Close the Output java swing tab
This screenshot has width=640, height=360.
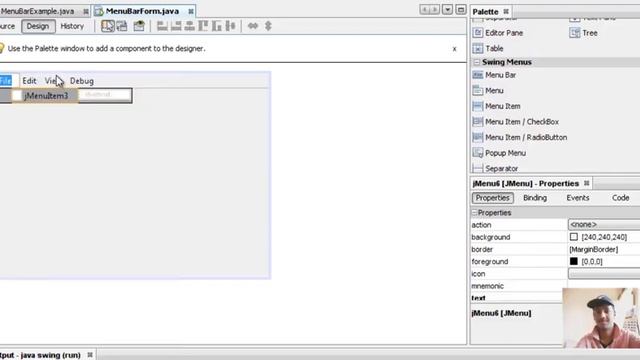click(90, 355)
